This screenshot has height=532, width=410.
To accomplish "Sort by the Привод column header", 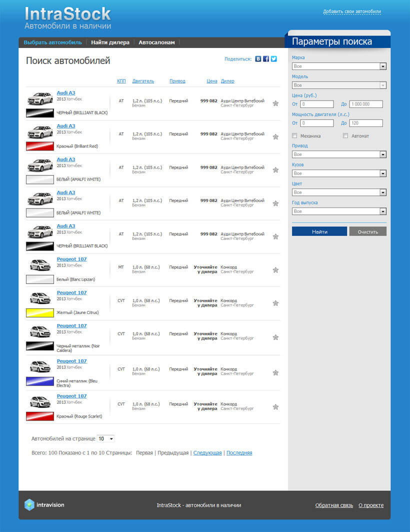I will point(177,81).
